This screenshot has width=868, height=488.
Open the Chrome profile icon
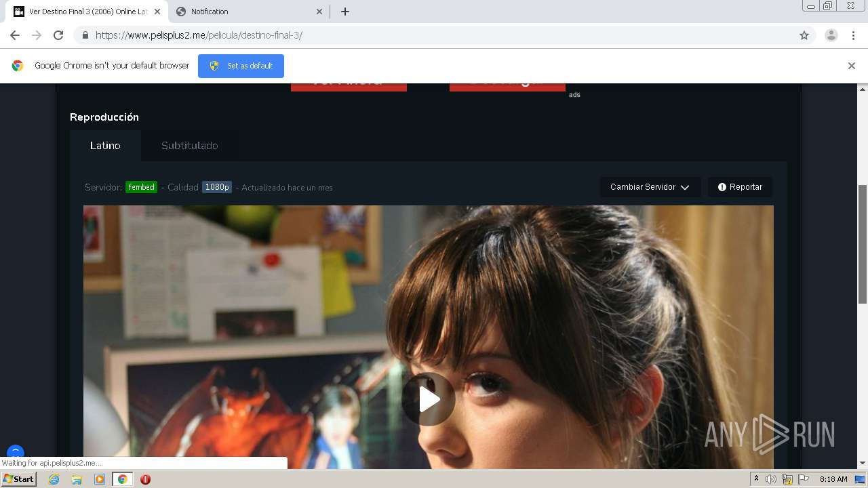831,35
